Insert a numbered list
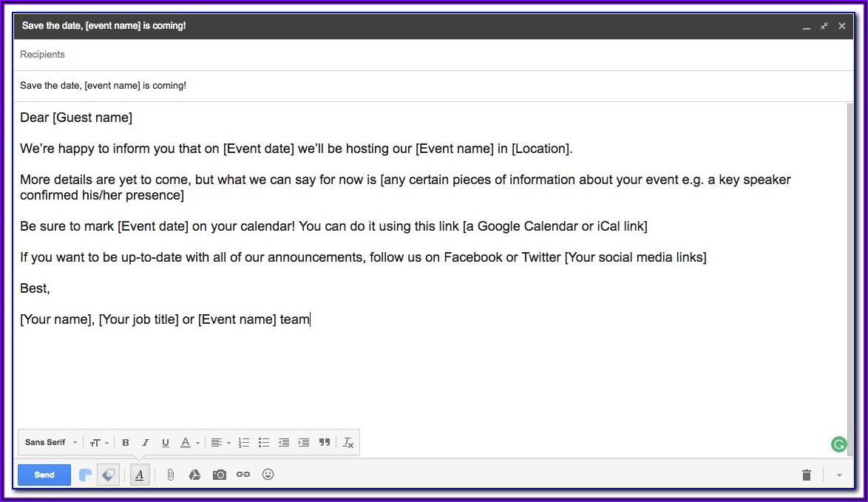Viewport: 868px width, 502px height. [x=244, y=443]
